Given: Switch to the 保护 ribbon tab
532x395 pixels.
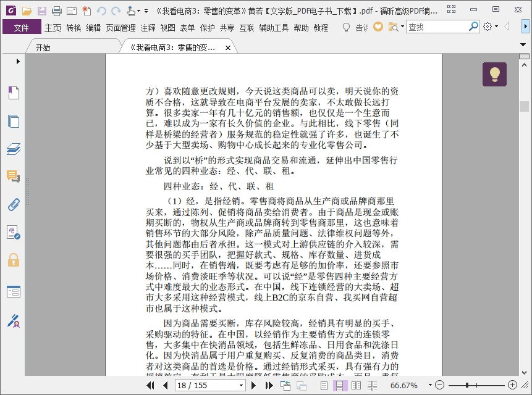Looking at the screenshot, I should (208, 28).
